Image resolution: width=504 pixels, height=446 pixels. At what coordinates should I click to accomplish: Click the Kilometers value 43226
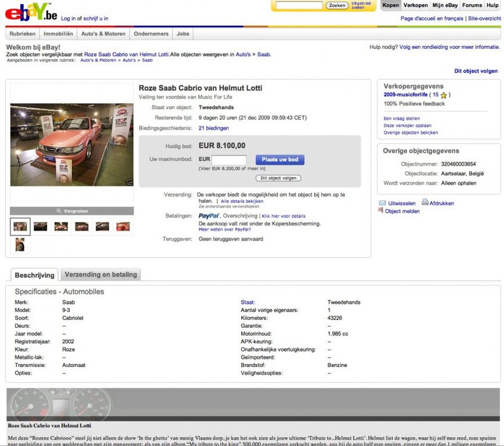pos(335,318)
